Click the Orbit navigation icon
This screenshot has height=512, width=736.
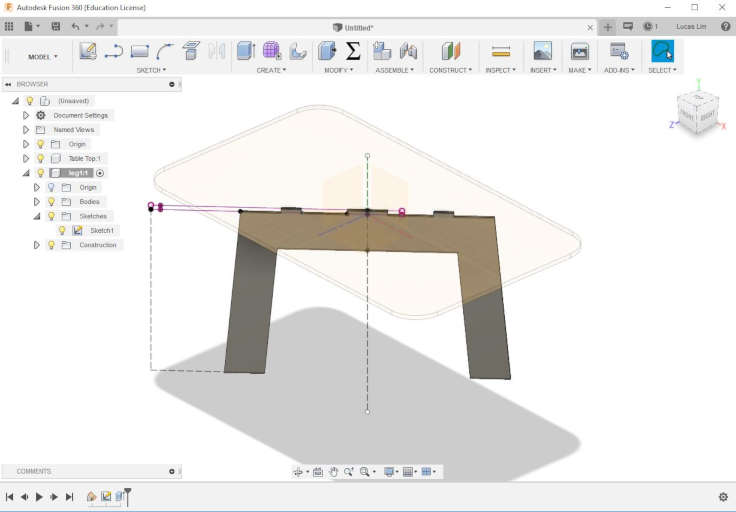[298, 472]
